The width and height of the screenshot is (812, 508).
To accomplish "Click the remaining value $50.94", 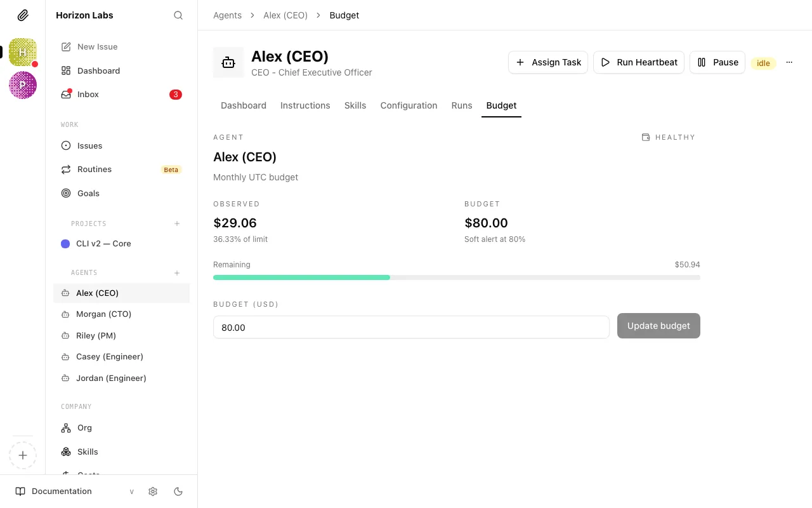I will [688, 265].
